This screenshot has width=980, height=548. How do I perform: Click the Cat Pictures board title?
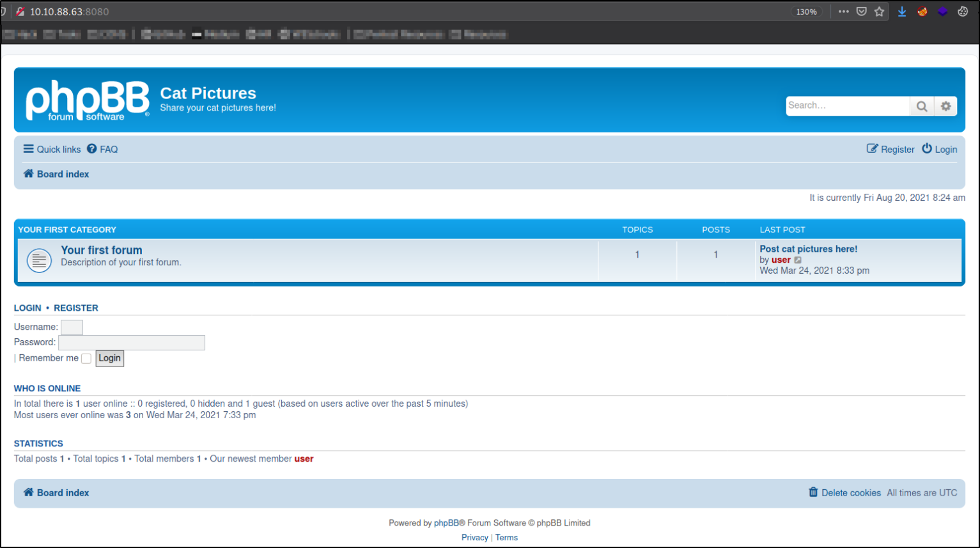click(208, 93)
